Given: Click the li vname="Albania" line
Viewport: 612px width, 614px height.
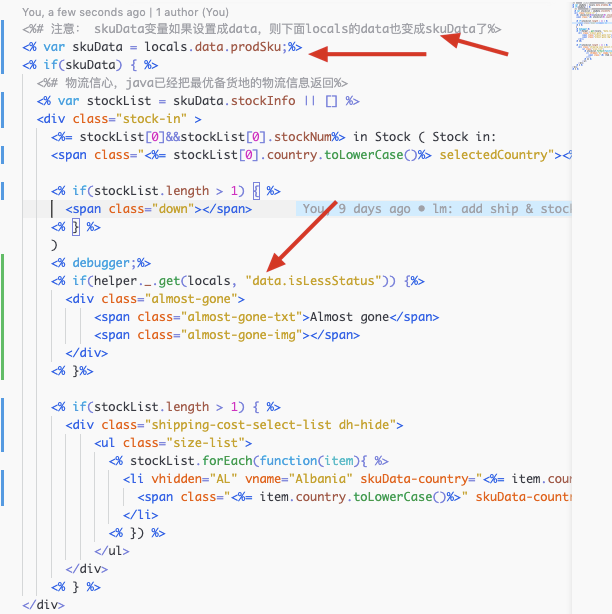Looking at the screenshot, I should [x=347, y=479].
